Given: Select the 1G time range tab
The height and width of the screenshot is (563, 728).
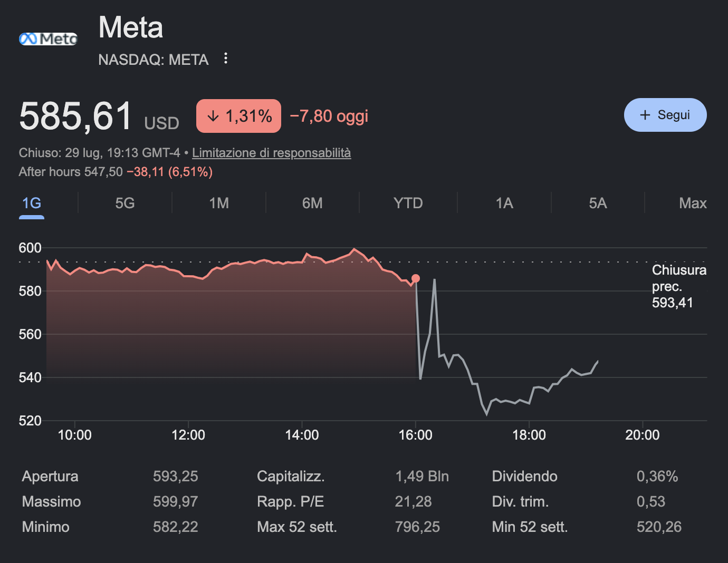Looking at the screenshot, I should coord(32,203).
